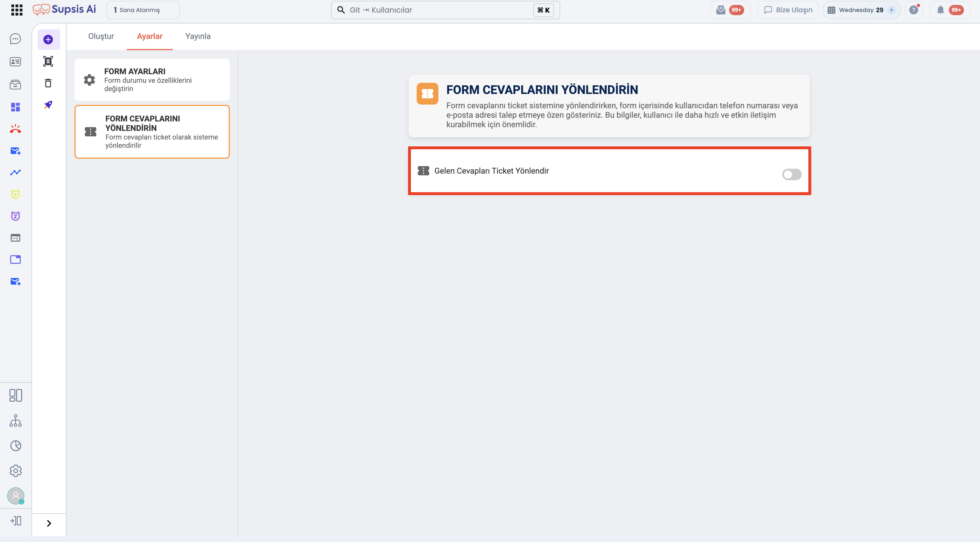Open the Sana Atanmış selector
Image resolution: width=980 pixels, height=542 pixels.
pos(144,10)
